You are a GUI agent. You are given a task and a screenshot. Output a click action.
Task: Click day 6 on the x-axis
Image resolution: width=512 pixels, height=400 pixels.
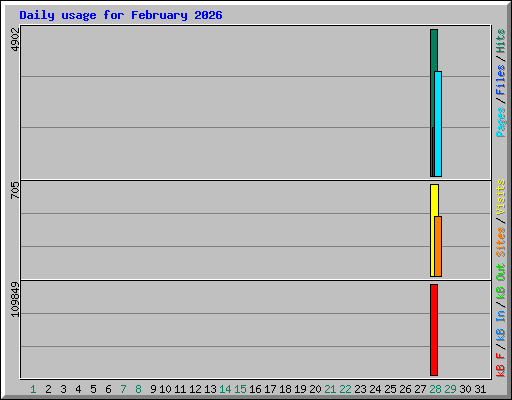click(x=108, y=389)
